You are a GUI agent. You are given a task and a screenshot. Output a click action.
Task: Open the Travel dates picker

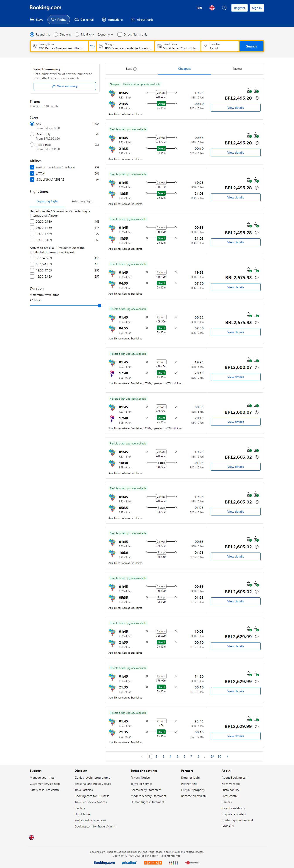click(178, 46)
